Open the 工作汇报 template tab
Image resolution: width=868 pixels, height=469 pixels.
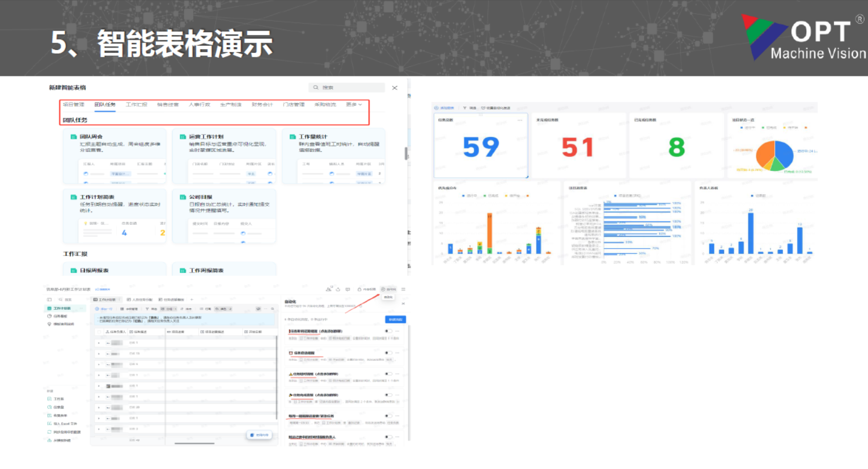click(x=137, y=104)
